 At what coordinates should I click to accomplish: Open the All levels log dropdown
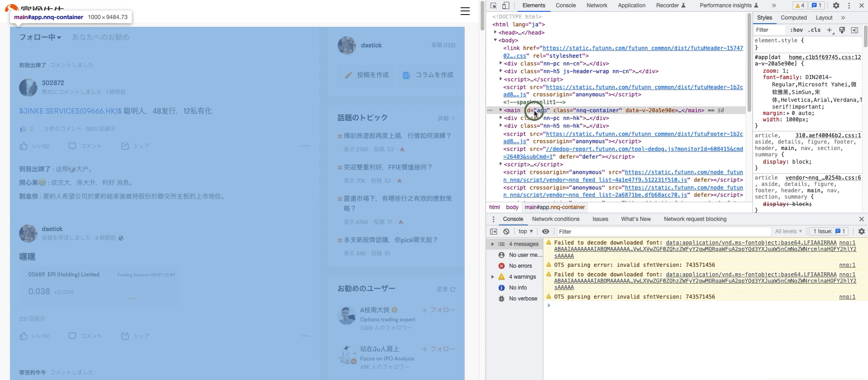[x=788, y=231]
